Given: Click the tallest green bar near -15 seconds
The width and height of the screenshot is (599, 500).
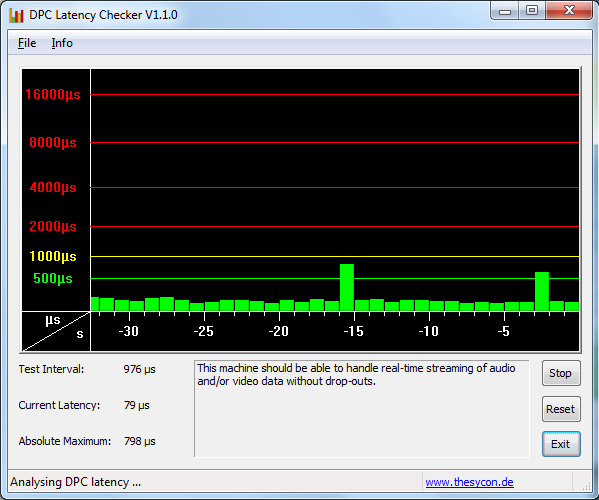Looking at the screenshot, I should [347, 287].
